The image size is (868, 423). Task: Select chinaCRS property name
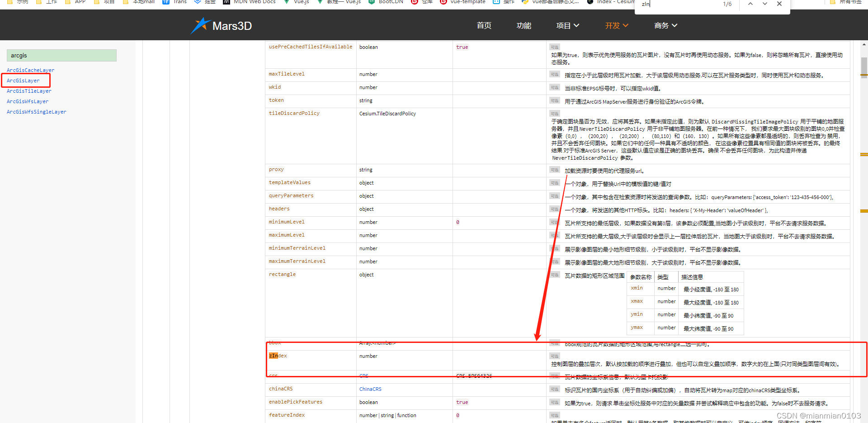point(281,389)
